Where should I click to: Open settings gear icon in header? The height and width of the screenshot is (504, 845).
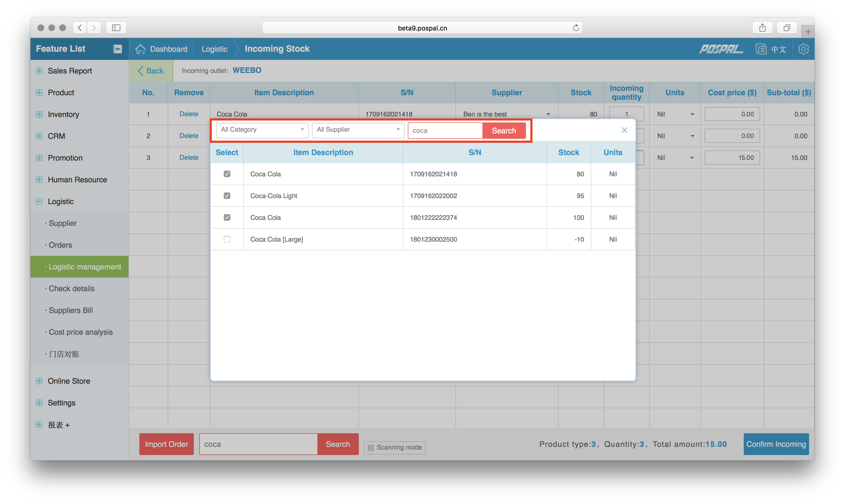[803, 49]
